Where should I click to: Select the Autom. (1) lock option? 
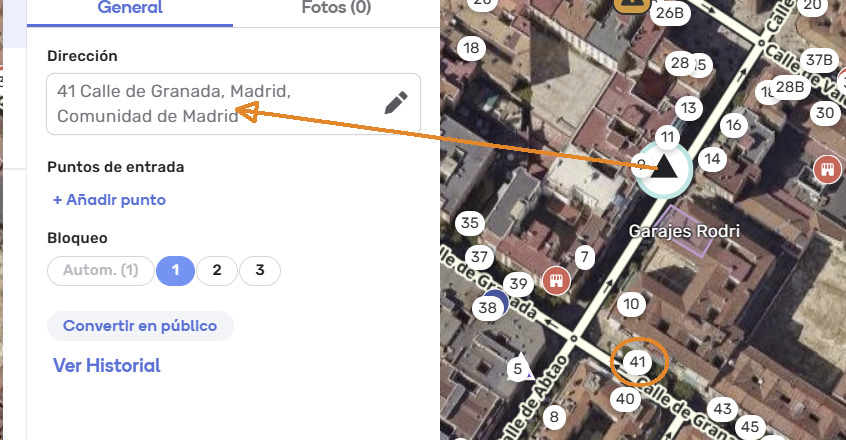click(x=100, y=270)
